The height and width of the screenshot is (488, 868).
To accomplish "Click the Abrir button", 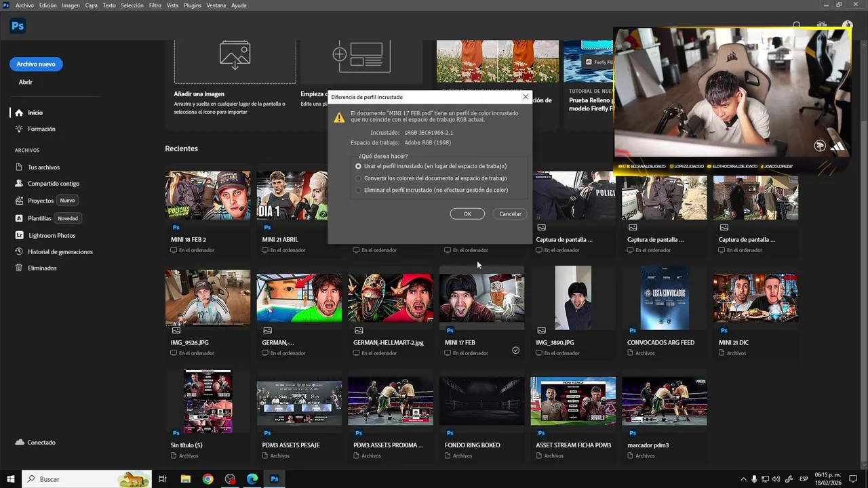I will 26,82.
